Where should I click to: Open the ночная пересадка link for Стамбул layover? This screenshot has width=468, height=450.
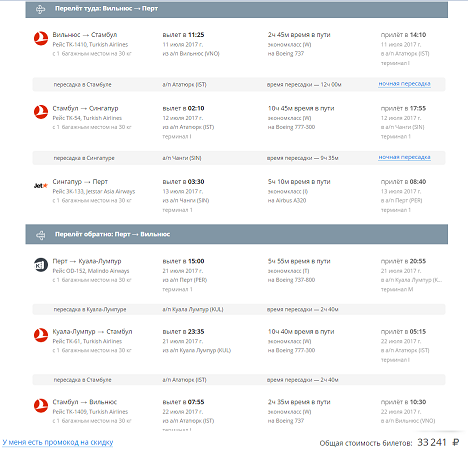coord(404,84)
